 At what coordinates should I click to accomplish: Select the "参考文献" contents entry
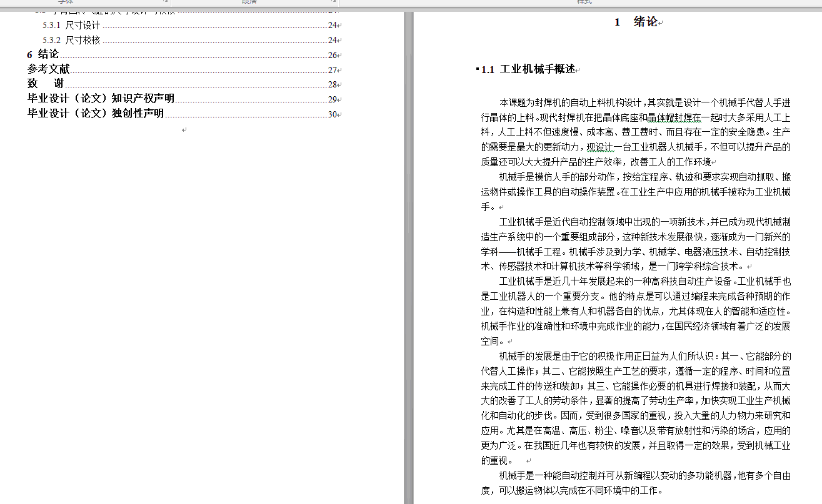pyautogui.click(x=183, y=69)
